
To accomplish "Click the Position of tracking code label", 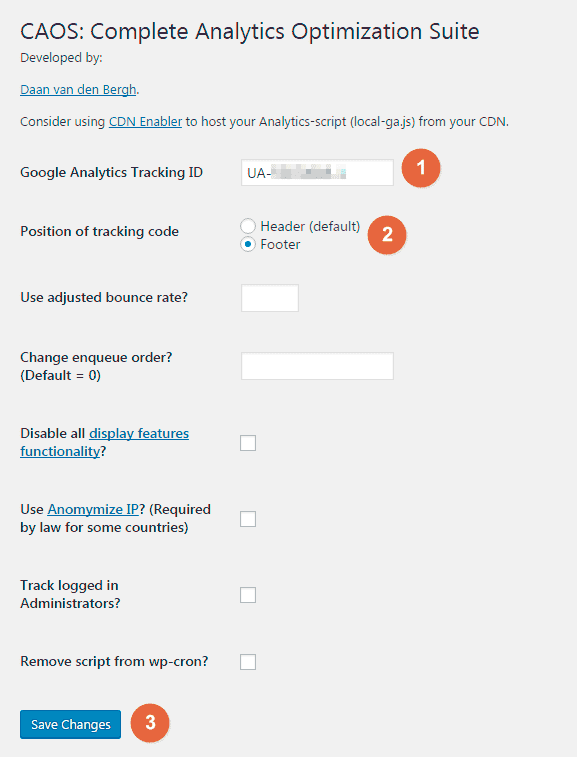I will pos(99,231).
